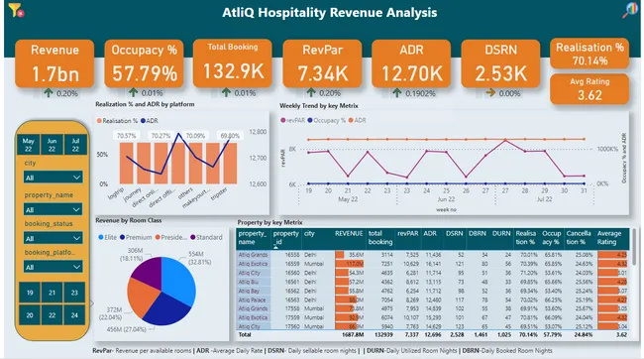Image resolution: width=644 pixels, height=359 pixels.
Task: Click orange right arrow under DSRN
Action: [x=490, y=93]
